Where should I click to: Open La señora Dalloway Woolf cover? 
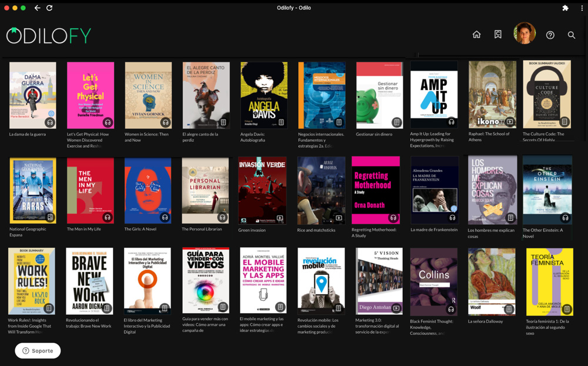click(492, 281)
